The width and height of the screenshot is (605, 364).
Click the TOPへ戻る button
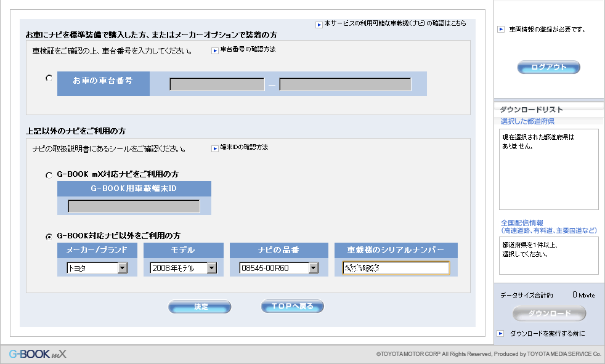pos(293,306)
